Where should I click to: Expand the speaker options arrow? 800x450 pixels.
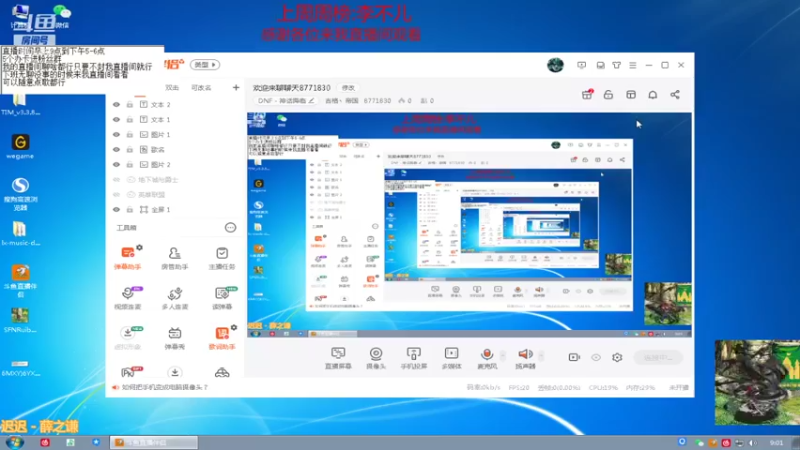[541, 356]
